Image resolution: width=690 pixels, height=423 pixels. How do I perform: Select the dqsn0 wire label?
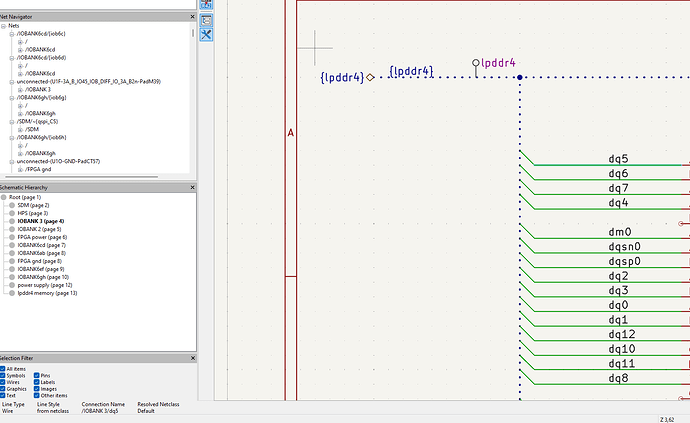[624, 246]
